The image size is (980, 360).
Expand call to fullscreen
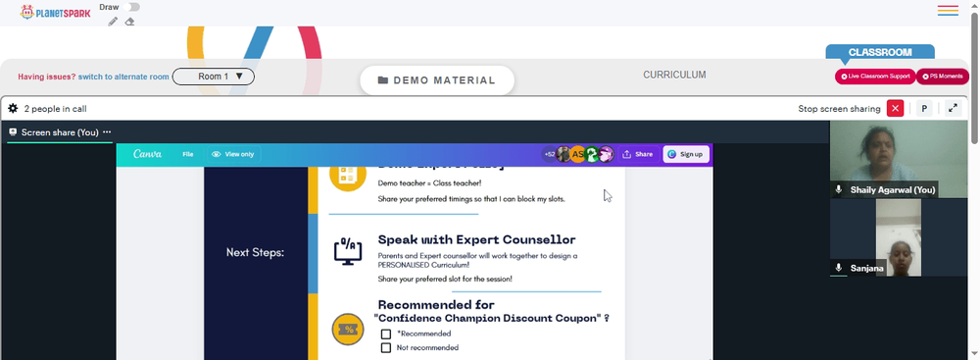953,108
